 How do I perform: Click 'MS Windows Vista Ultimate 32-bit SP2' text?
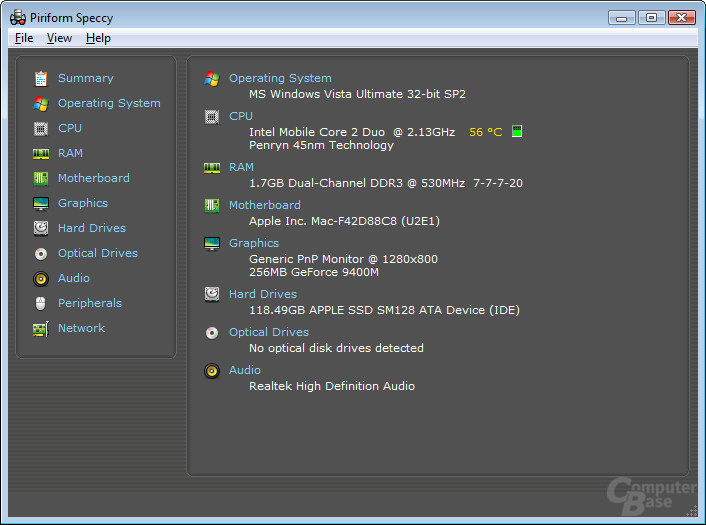[x=358, y=94]
